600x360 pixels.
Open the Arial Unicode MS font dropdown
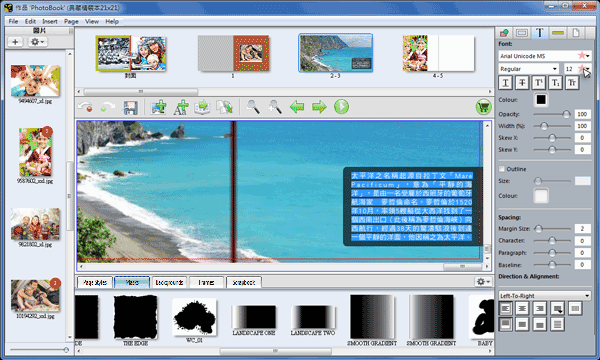pyautogui.click(x=545, y=56)
